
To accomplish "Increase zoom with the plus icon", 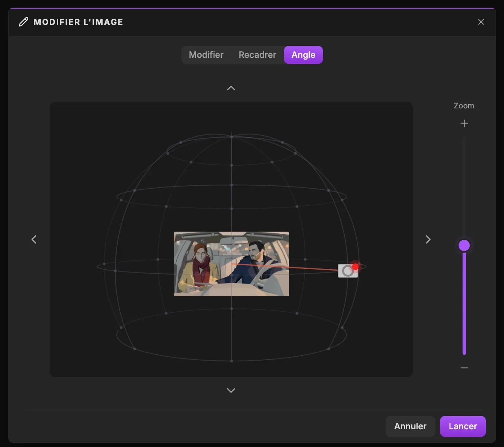I will click(x=464, y=123).
